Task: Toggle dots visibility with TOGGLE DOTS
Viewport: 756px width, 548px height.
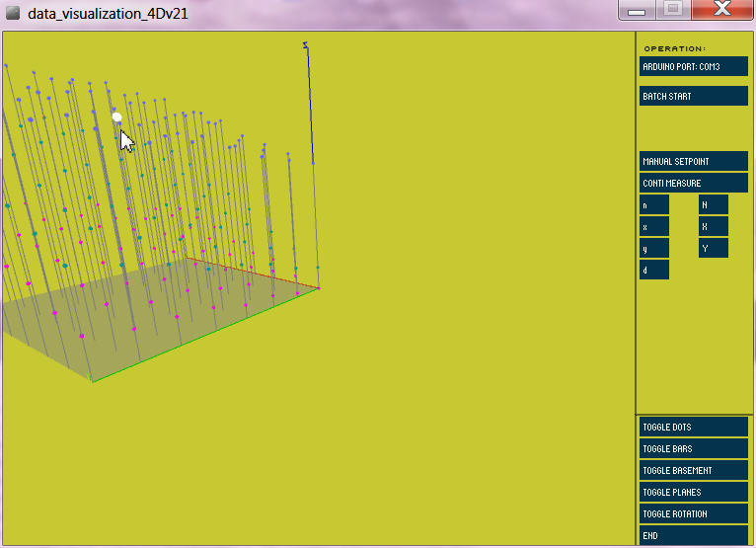Action: coord(693,427)
